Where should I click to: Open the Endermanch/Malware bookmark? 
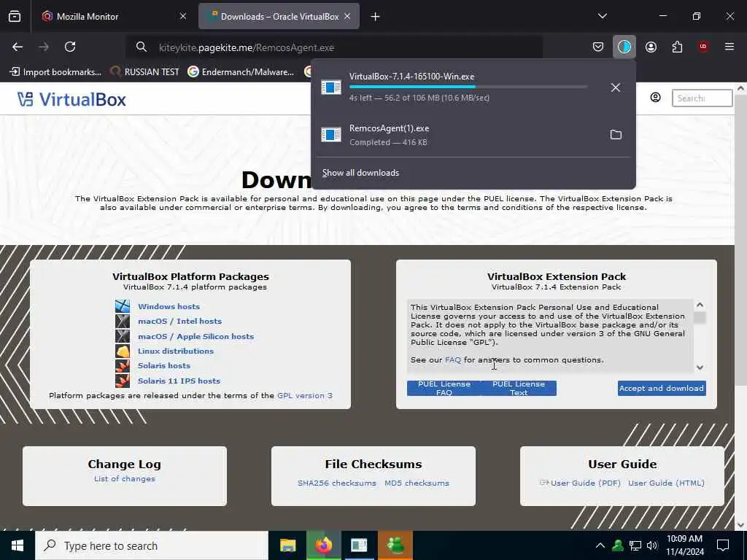(x=241, y=72)
